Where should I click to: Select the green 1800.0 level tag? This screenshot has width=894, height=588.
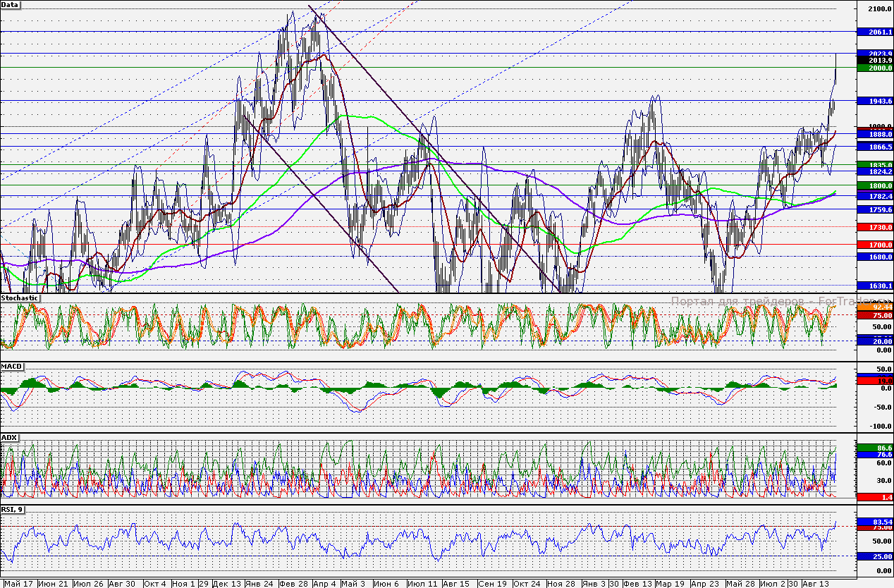coord(875,185)
